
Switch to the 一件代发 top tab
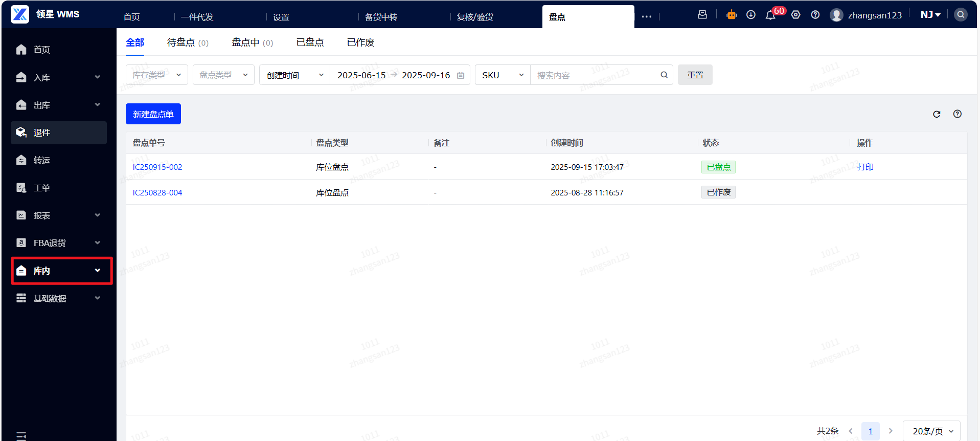(x=197, y=17)
